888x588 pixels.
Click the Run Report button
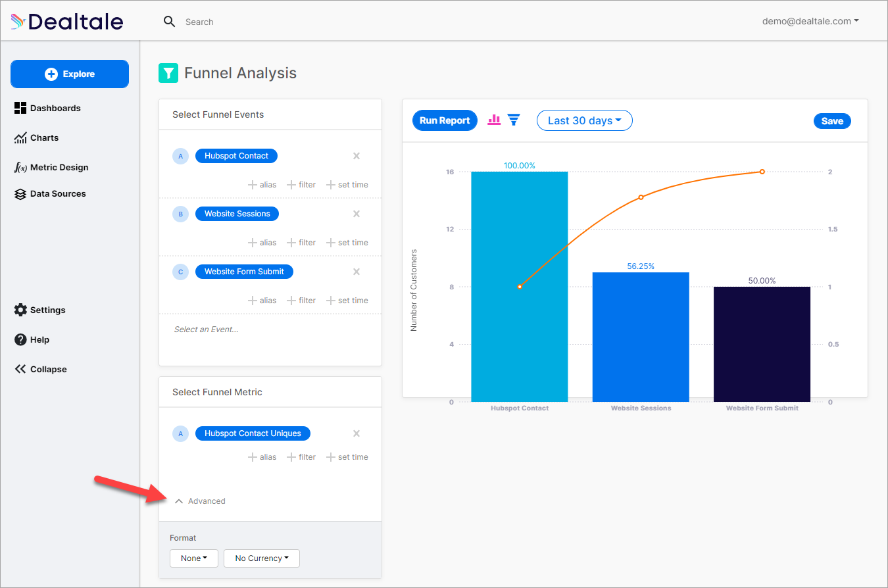click(x=445, y=120)
